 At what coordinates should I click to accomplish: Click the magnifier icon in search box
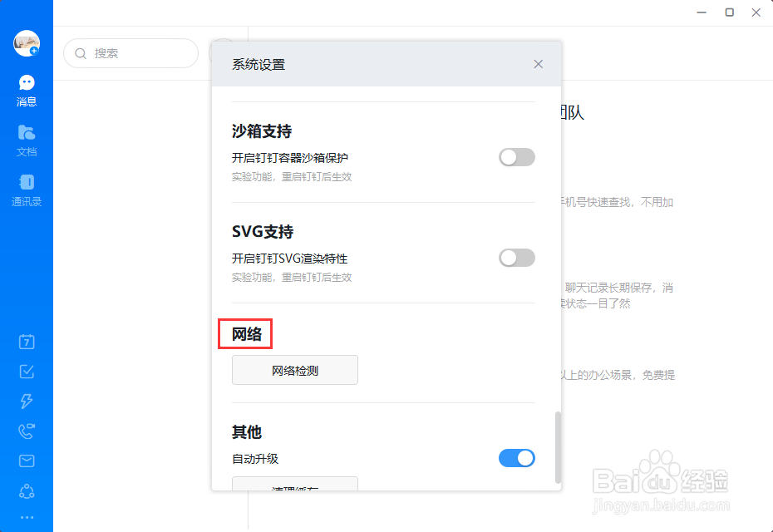tap(81, 53)
